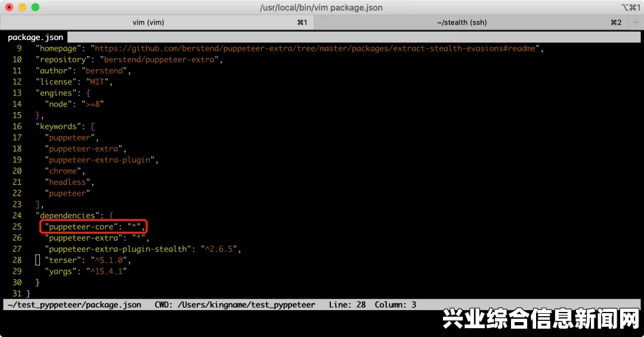Open a new terminal tab with plus
Screen dimensions: 644x337
[x=636, y=22]
